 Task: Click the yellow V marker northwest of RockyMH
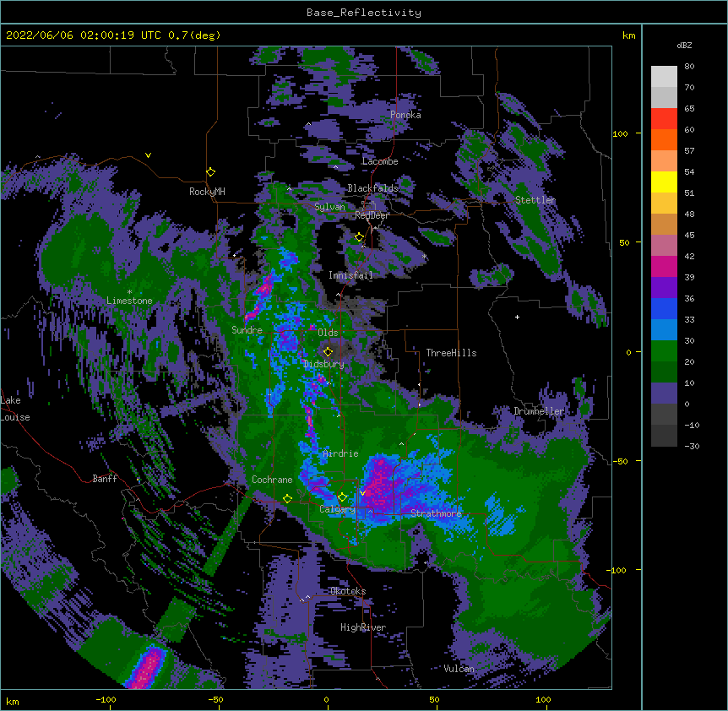pos(148,155)
